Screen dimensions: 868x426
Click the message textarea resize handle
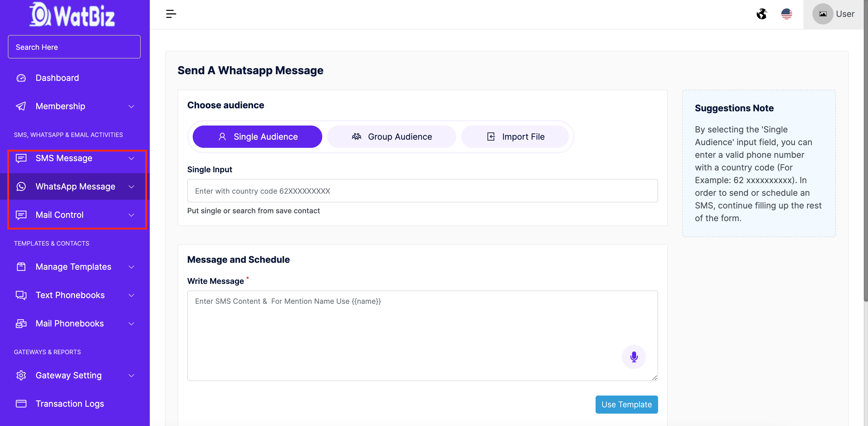tap(654, 377)
